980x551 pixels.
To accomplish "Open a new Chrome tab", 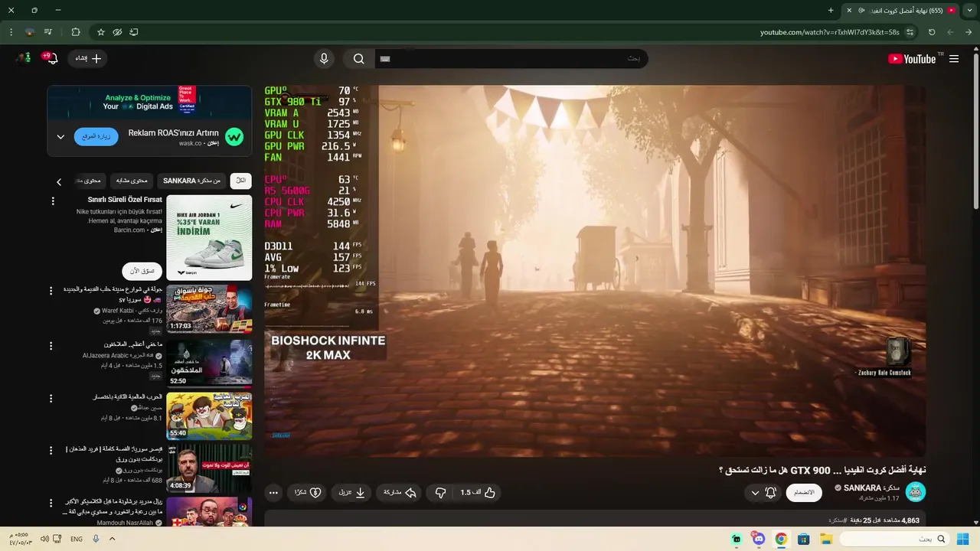I will pos(831,10).
